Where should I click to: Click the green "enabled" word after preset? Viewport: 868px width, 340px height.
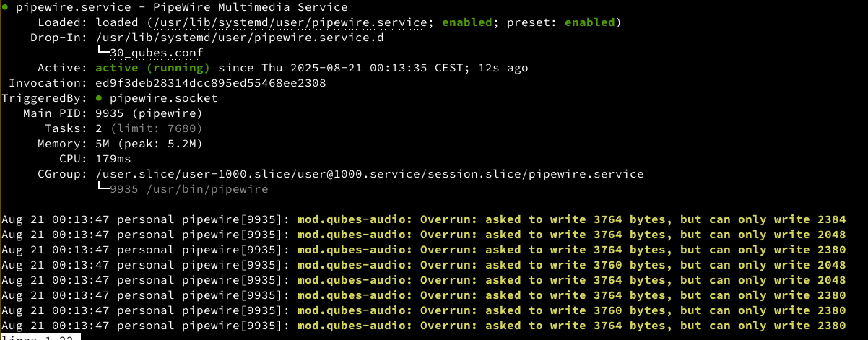tap(589, 22)
